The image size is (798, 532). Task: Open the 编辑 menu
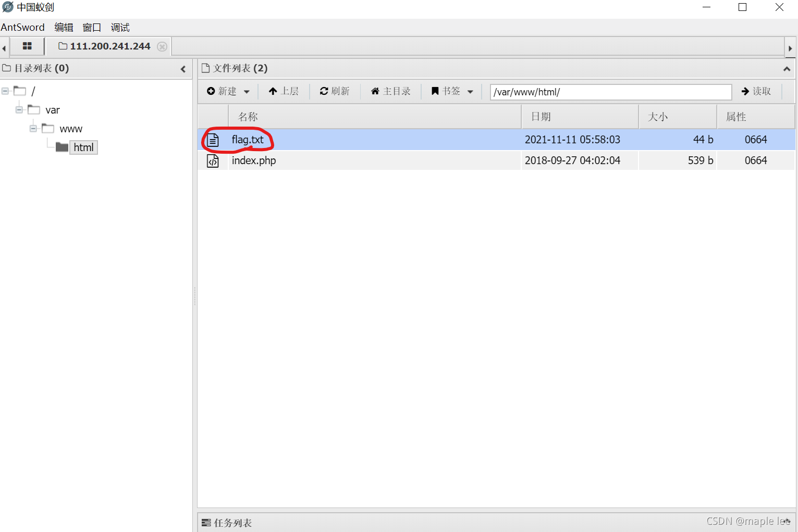coord(64,28)
